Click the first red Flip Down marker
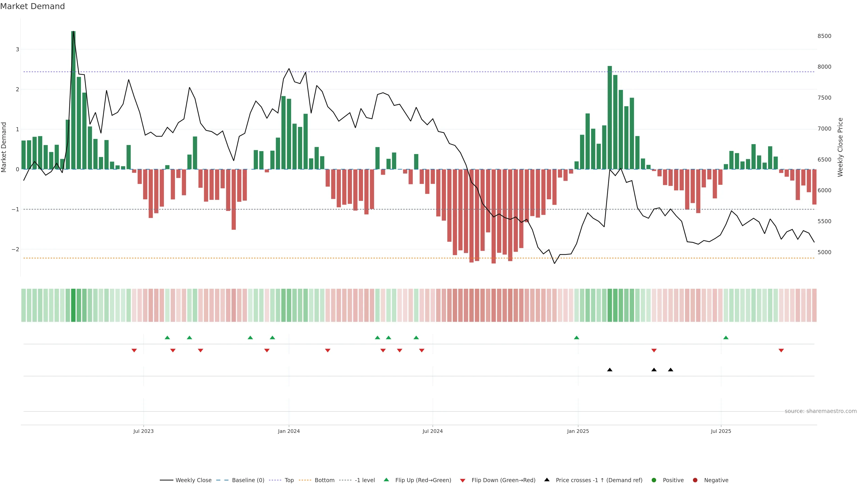The image size is (868, 488). click(x=134, y=351)
